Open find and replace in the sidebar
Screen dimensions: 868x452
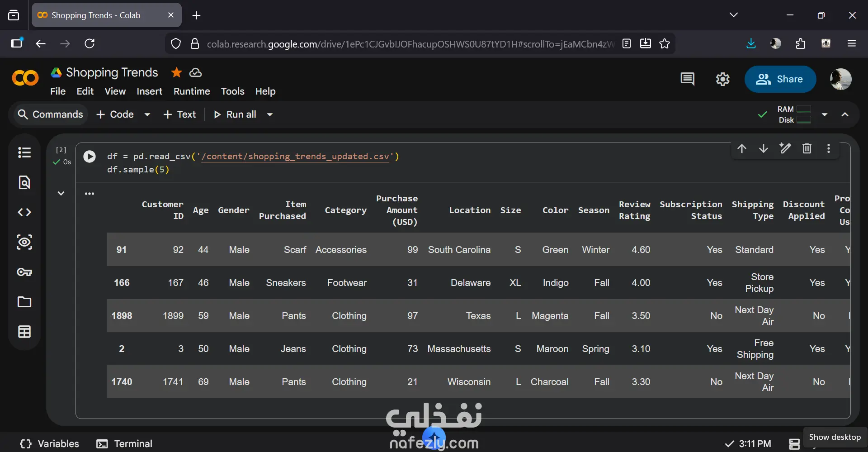24,182
